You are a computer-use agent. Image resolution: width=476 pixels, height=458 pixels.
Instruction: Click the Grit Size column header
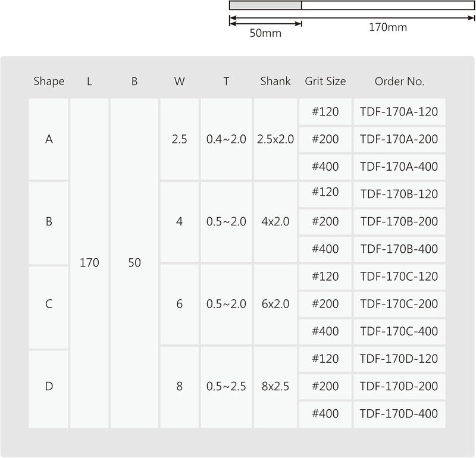[325, 81]
